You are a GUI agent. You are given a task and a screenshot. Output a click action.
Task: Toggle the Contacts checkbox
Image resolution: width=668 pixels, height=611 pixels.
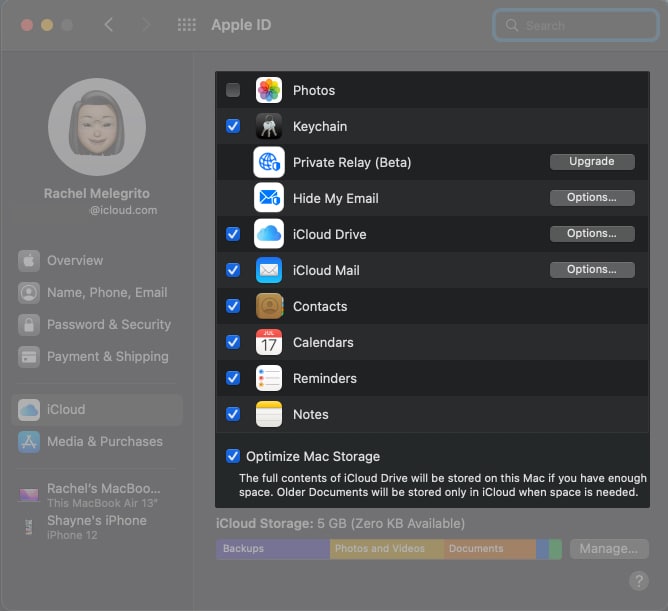[x=233, y=306]
